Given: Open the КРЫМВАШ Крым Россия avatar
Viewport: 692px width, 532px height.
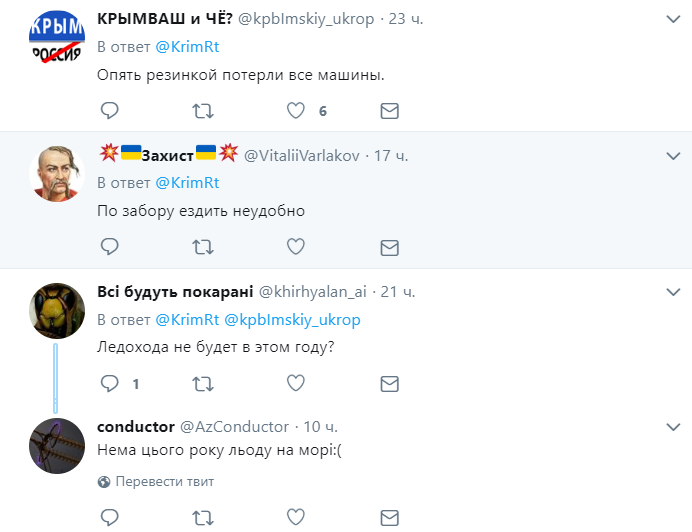Looking at the screenshot, I should tap(56, 37).
